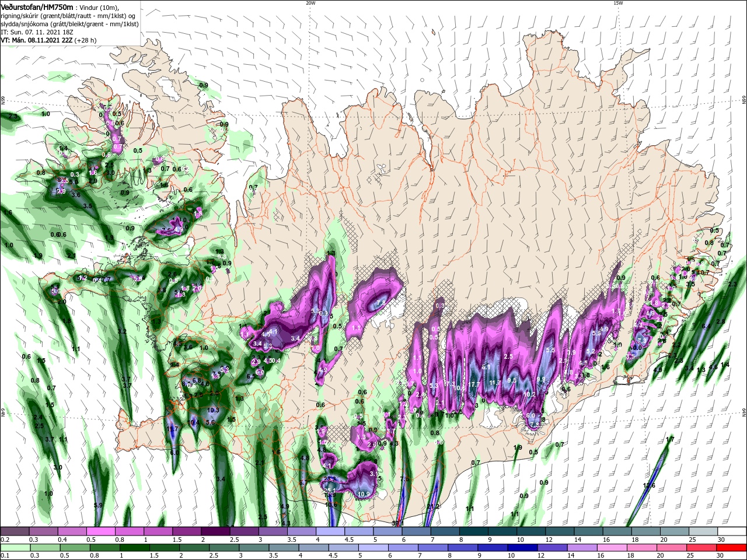The image size is (747, 560).
Task: Pick the 8 blue swatch in lower legend
Action: pyautogui.click(x=462, y=547)
